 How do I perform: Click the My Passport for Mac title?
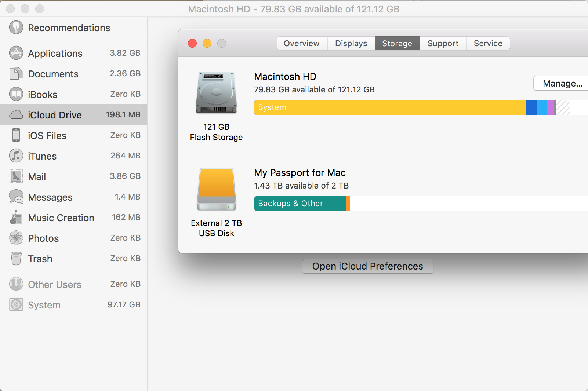[x=300, y=173]
